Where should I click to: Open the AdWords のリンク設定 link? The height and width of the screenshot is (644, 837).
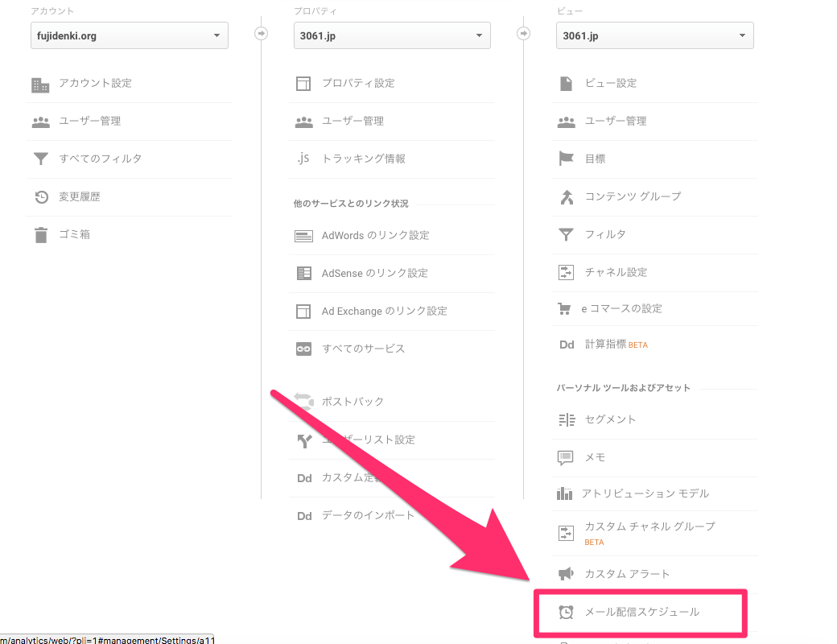375,236
